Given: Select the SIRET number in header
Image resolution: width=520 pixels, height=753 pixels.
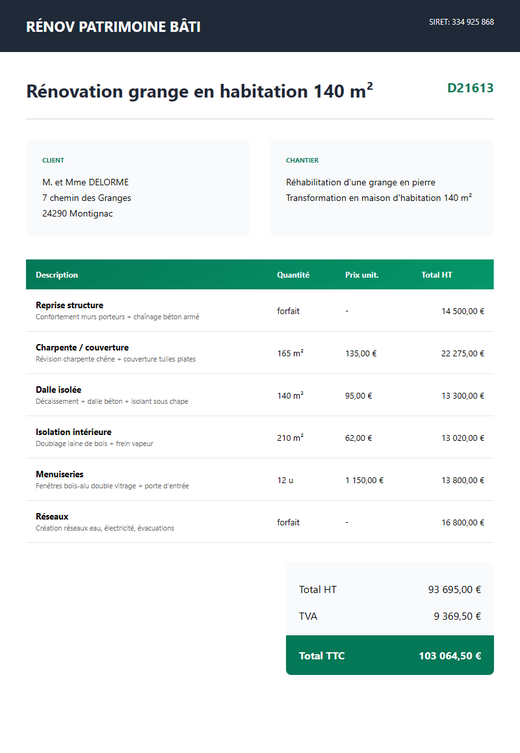Looking at the screenshot, I should pyautogui.click(x=461, y=22).
